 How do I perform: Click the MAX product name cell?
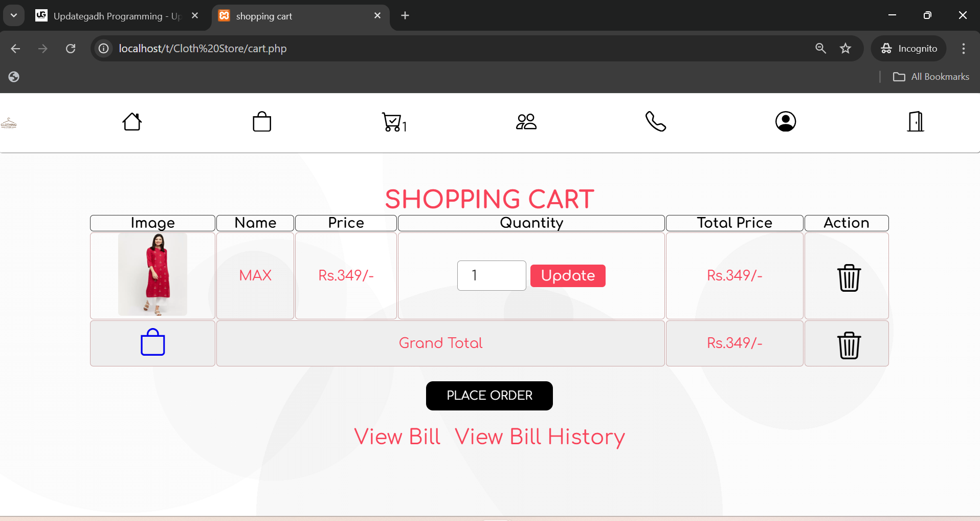coord(255,275)
